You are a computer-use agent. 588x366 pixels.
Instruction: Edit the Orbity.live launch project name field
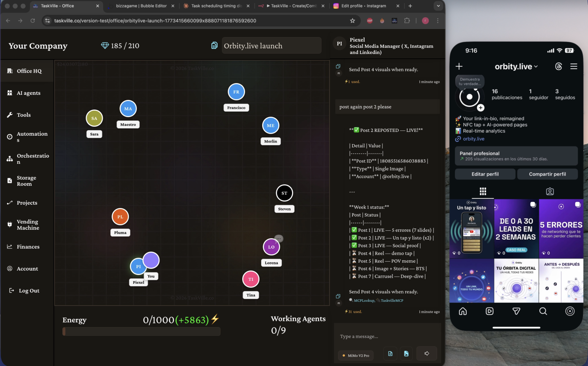[x=272, y=45]
